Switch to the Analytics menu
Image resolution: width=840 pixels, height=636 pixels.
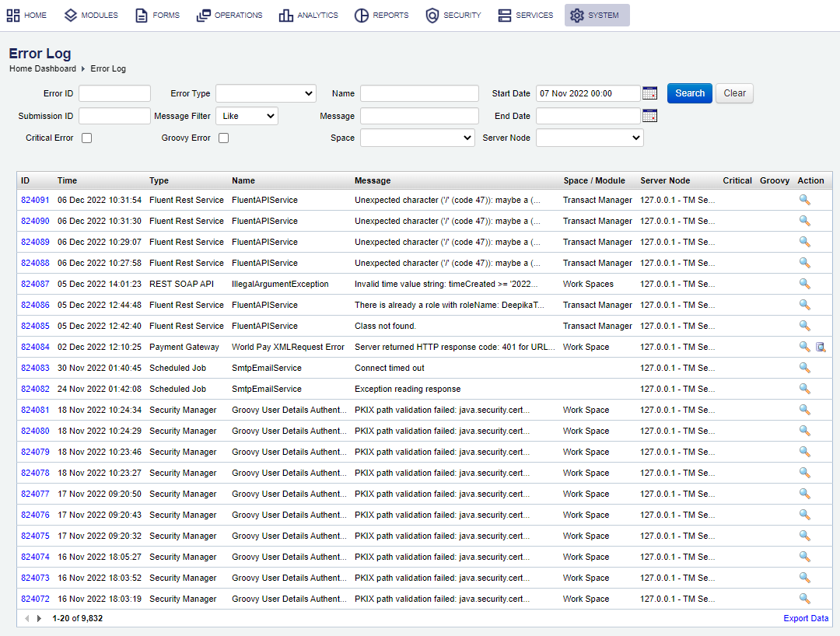click(x=309, y=16)
